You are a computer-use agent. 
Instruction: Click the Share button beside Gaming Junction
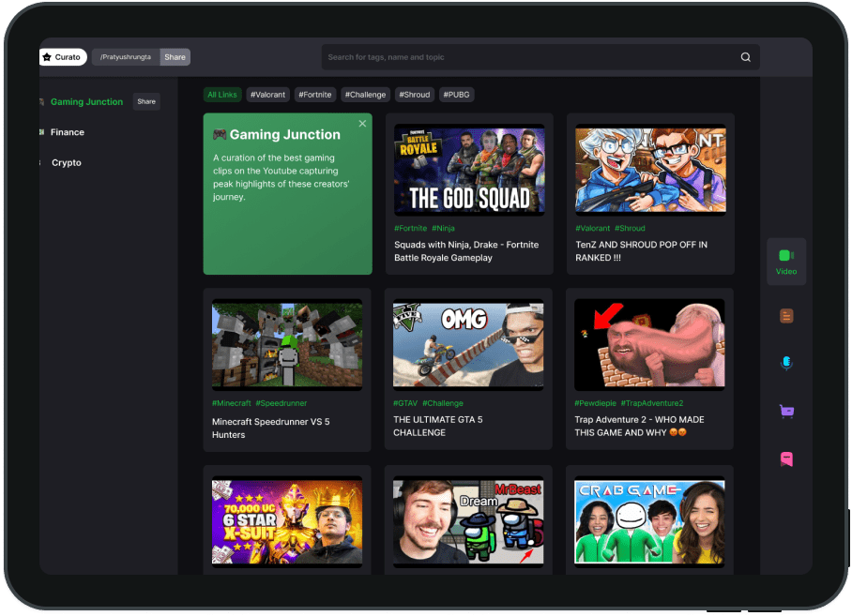pos(146,101)
